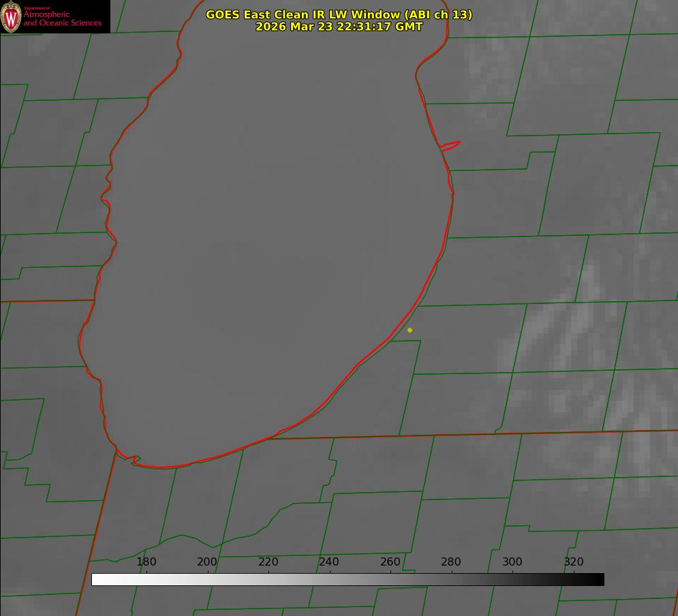This screenshot has width=678, height=616.
Task: Click the yellow dot marker near the lakeshore
Action: [x=410, y=330]
